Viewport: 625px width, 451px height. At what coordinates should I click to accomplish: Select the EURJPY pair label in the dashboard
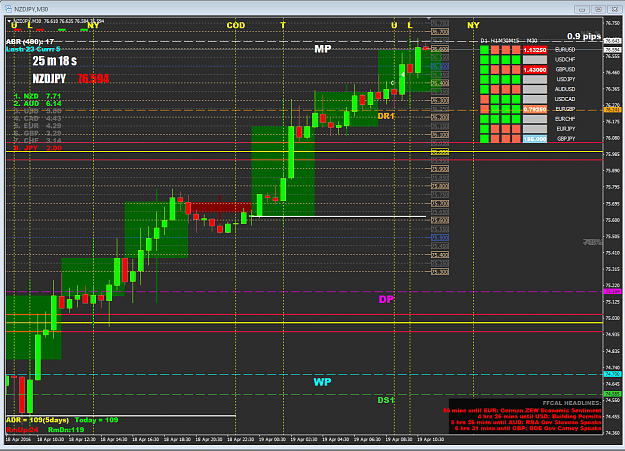click(565, 129)
